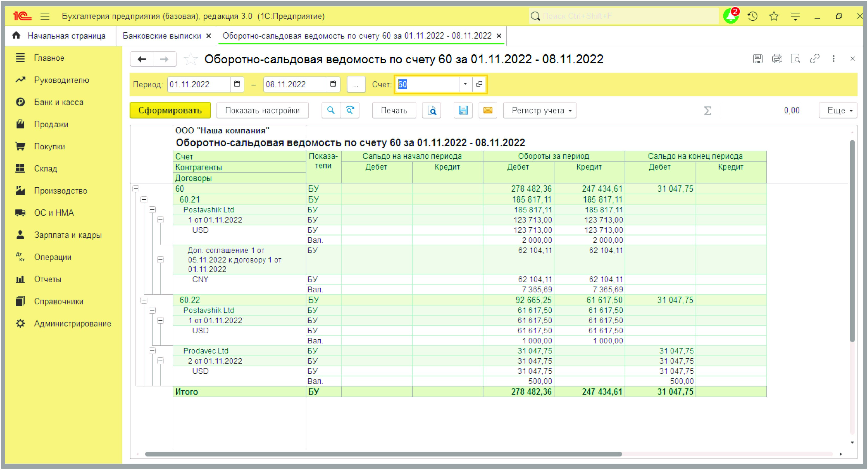Open print preview icon top right

(796, 59)
